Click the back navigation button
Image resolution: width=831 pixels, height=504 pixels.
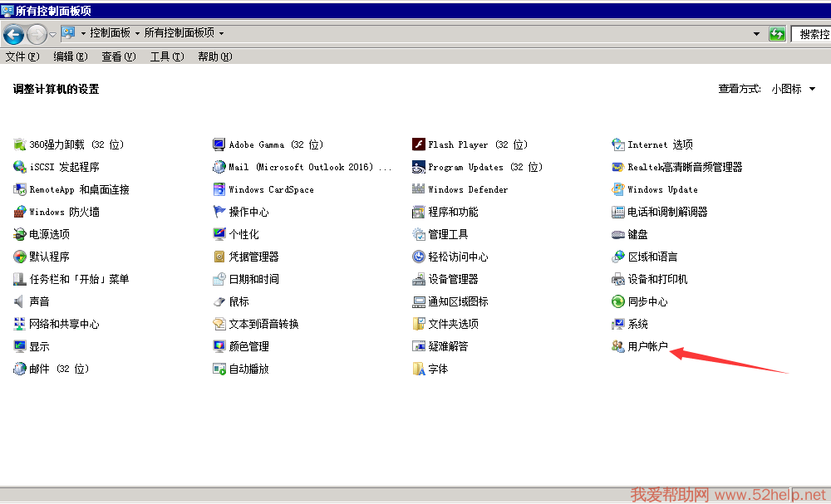tap(13, 34)
